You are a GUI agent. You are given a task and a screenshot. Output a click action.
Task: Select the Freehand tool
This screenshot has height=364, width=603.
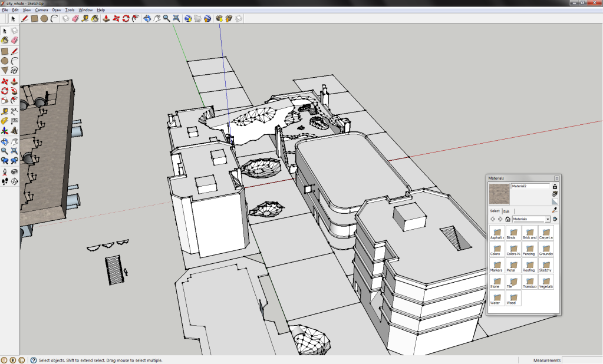pyautogui.click(x=14, y=70)
